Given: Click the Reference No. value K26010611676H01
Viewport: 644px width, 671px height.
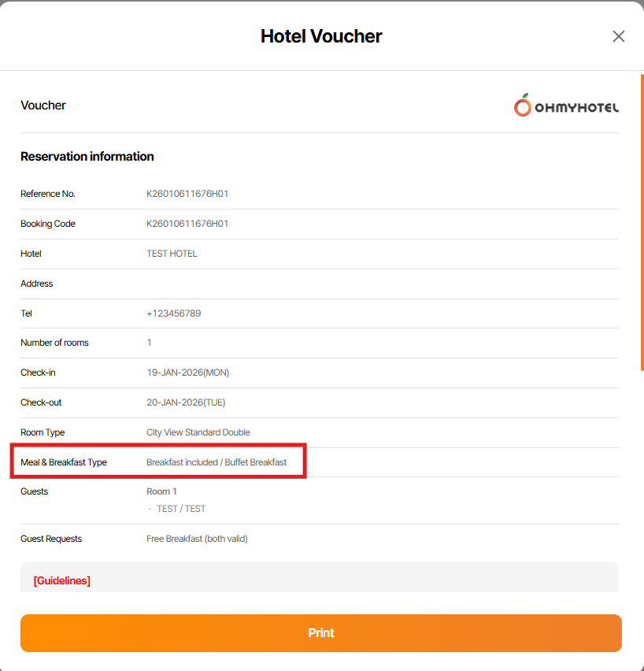Looking at the screenshot, I should coord(187,194).
